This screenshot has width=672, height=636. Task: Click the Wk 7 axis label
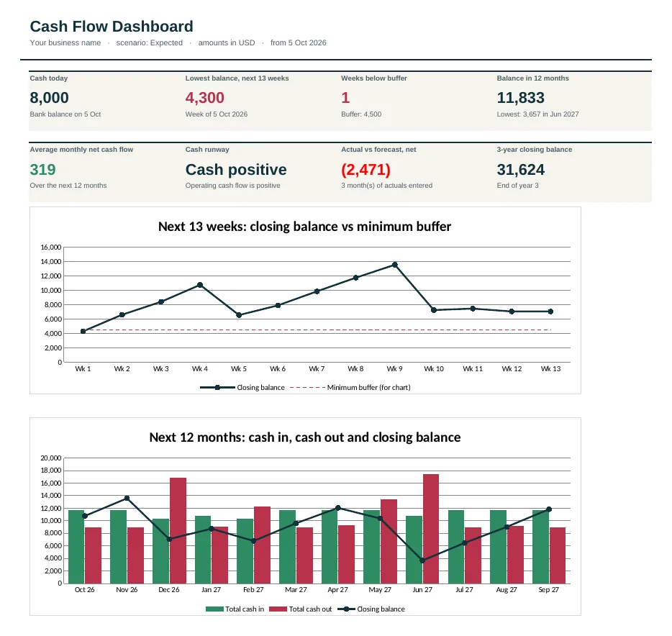pyautogui.click(x=317, y=369)
